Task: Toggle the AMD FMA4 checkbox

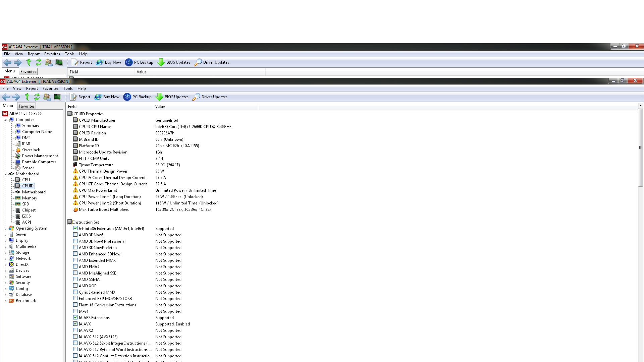Action: point(75,266)
